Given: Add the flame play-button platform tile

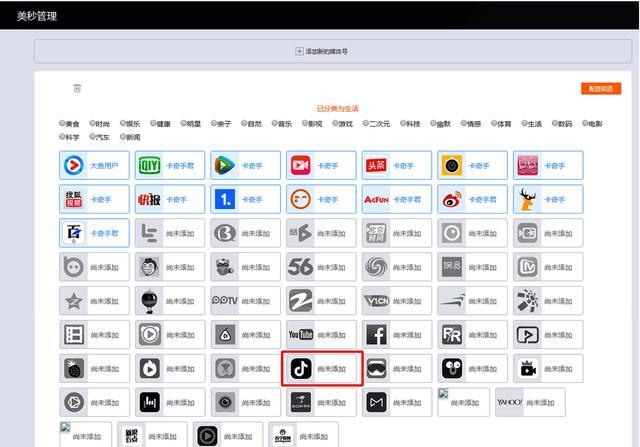Looking at the screenshot, I should 170,369.
